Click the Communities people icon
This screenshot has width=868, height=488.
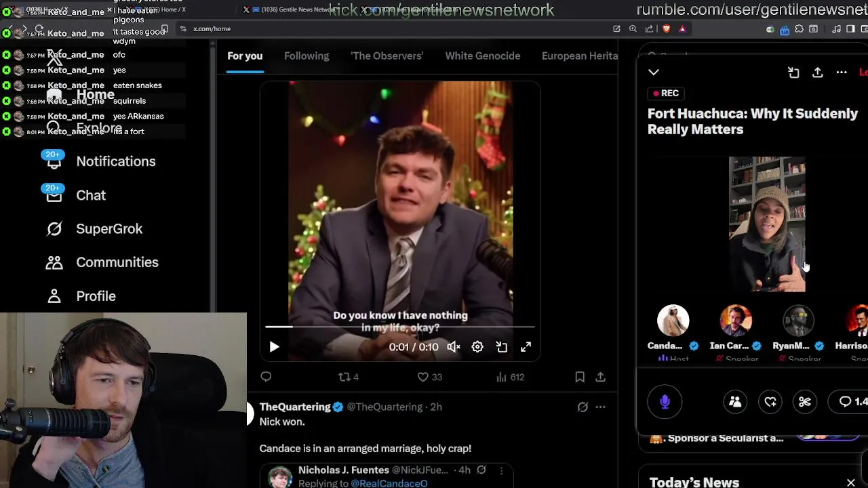(x=54, y=262)
